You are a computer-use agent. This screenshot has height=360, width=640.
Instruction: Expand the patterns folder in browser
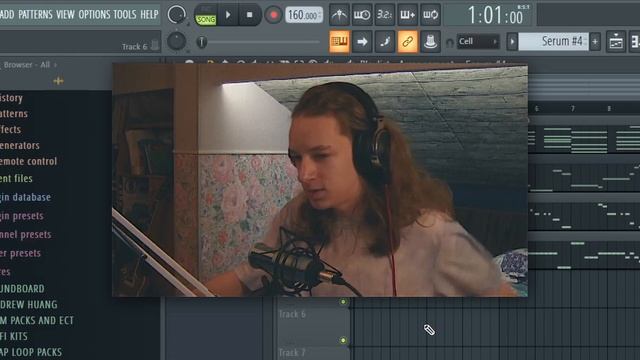coord(14,113)
